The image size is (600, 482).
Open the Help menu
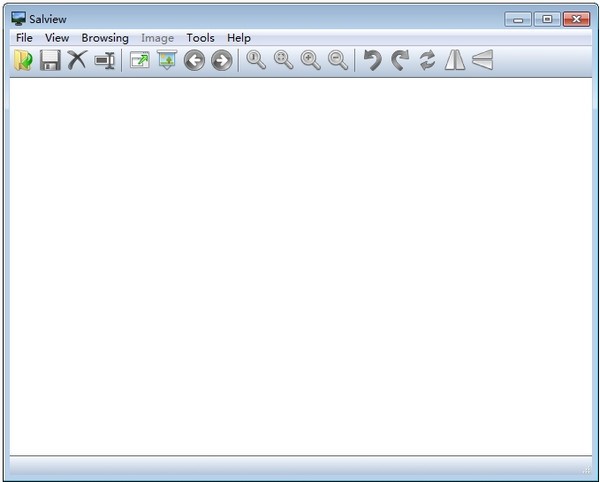click(239, 38)
